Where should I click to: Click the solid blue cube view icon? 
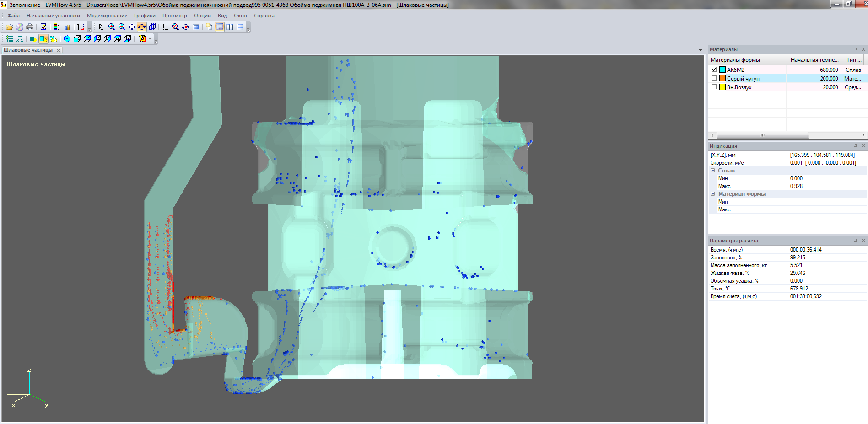tap(67, 39)
